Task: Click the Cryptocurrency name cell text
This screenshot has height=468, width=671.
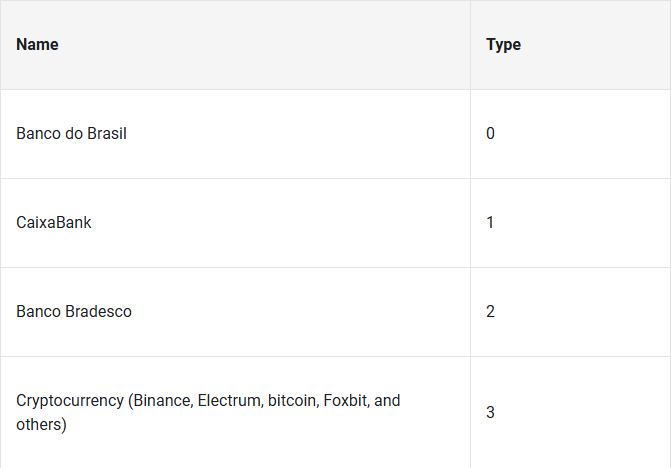Action: [x=208, y=412]
